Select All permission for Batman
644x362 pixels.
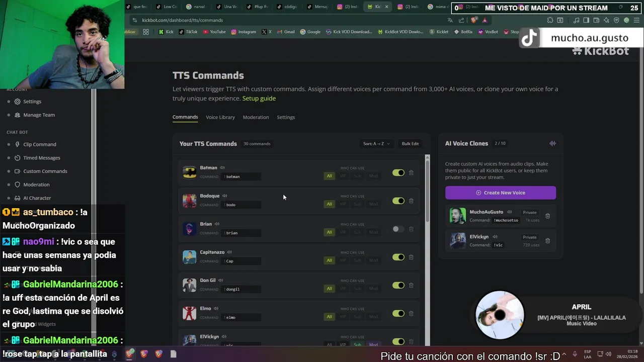[330, 176]
